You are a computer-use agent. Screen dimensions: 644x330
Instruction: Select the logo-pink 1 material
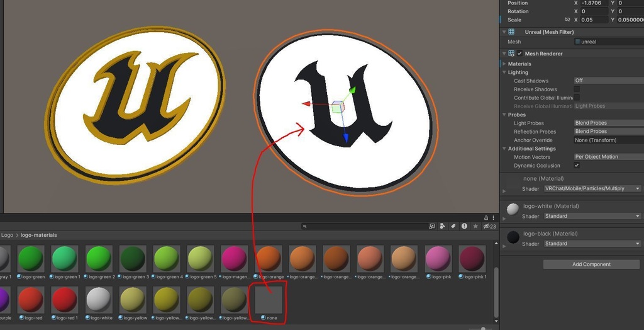click(472, 262)
